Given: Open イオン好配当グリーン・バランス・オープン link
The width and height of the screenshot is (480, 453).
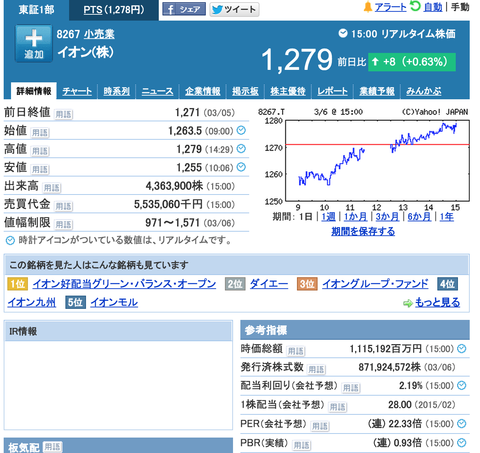Looking at the screenshot, I should [x=124, y=284].
